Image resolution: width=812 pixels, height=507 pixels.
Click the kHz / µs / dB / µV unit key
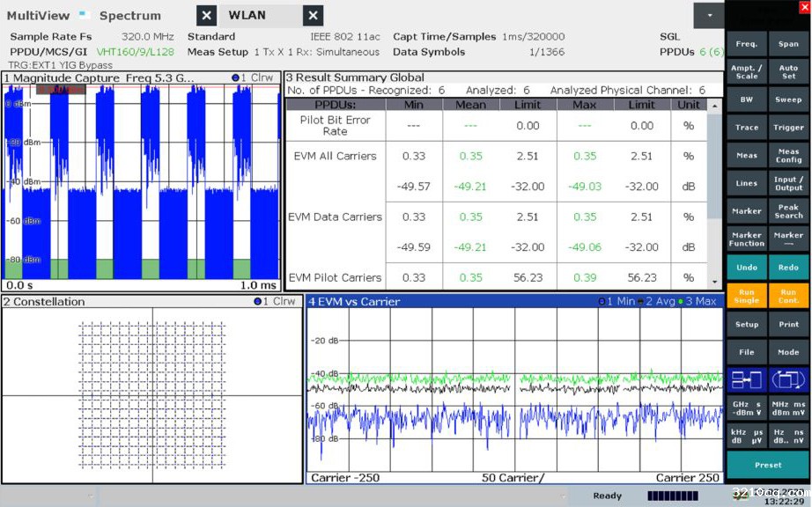click(746, 436)
